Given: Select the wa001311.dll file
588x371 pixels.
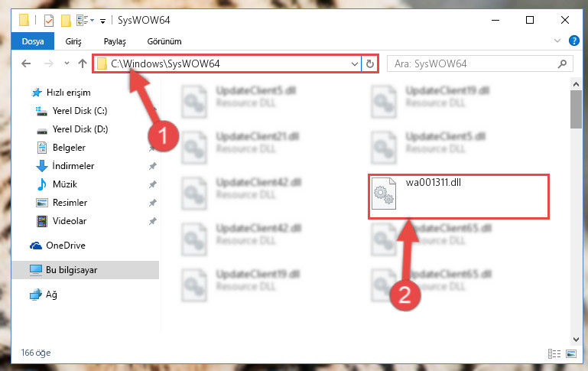Looking at the screenshot, I should point(458,196).
